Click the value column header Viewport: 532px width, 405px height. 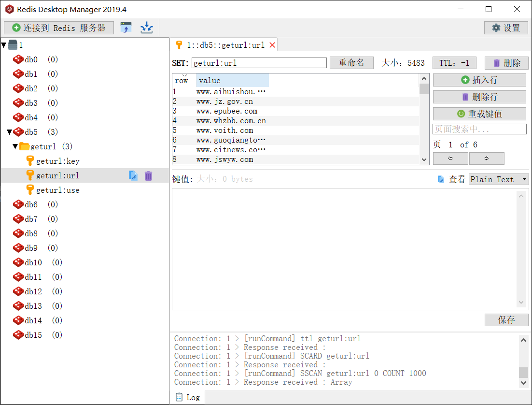point(232,81)
